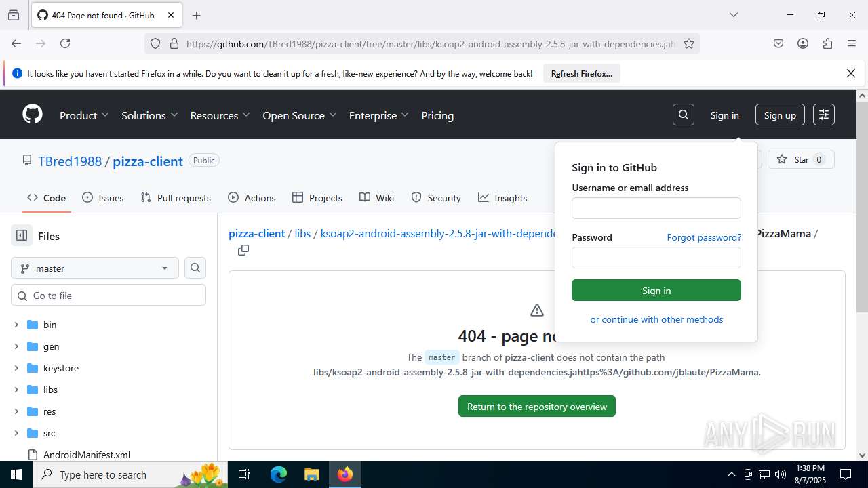Click Forgot password? link
The width and height of the screenshot is (868, 488).
click(x=704, y=237)
